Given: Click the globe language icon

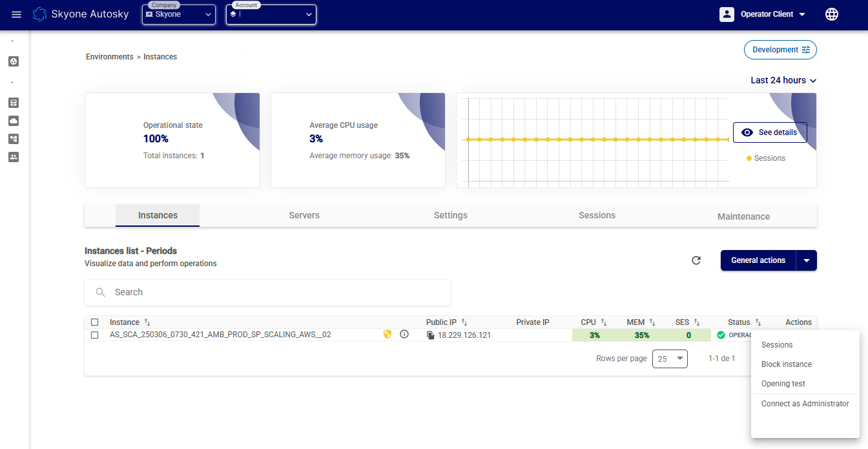Looking at the screenshot, I should tap(832, 14).
